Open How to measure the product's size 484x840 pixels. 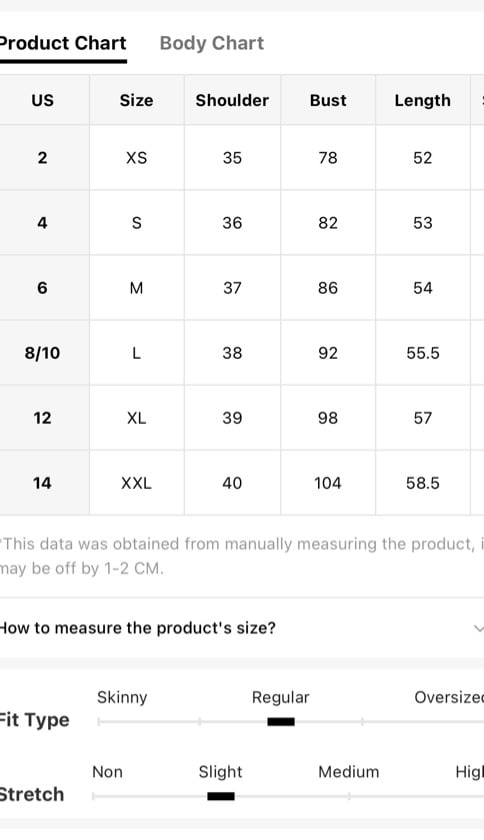(242, 628)
